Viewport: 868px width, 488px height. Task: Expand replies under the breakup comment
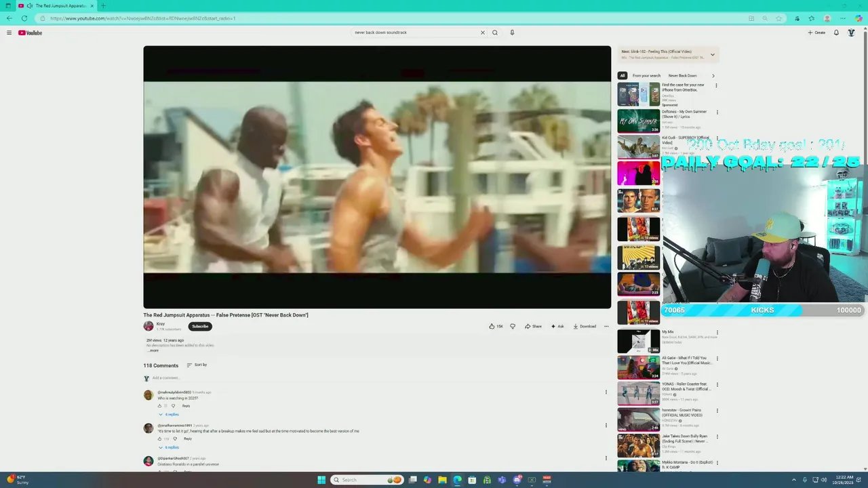[170, 447]
